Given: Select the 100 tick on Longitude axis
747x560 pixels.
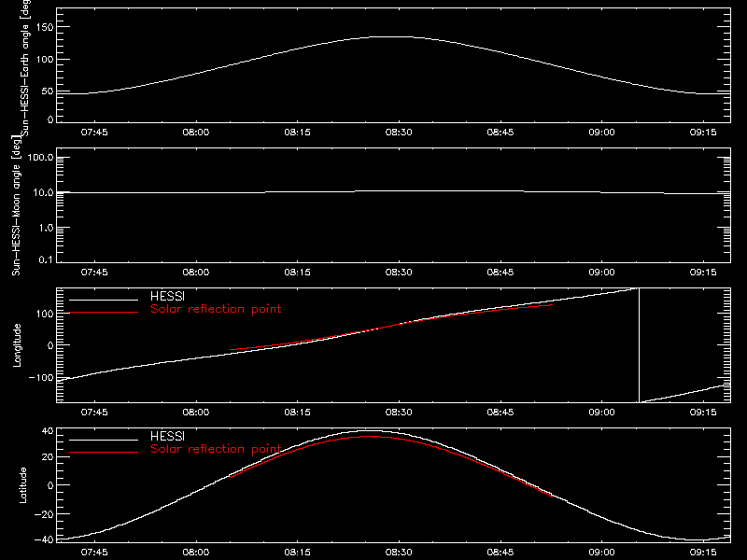Looking at the screenshot, I should (x=45, y=314).
